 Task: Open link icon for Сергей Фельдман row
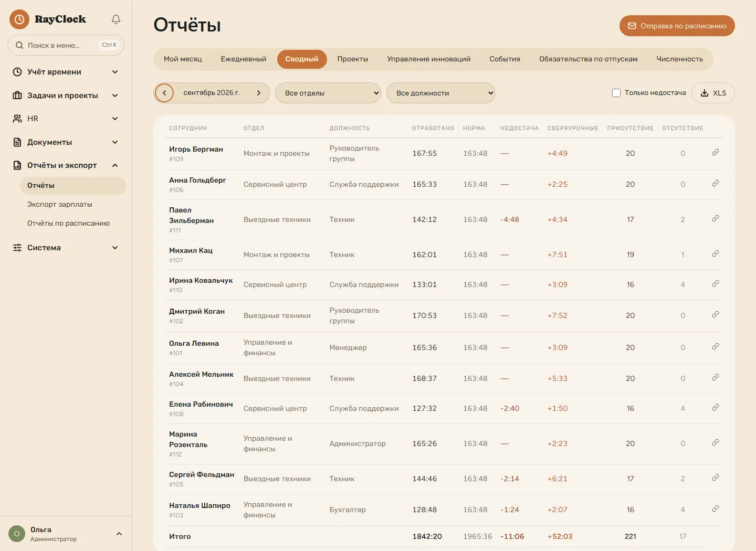(x=715, y=478)
